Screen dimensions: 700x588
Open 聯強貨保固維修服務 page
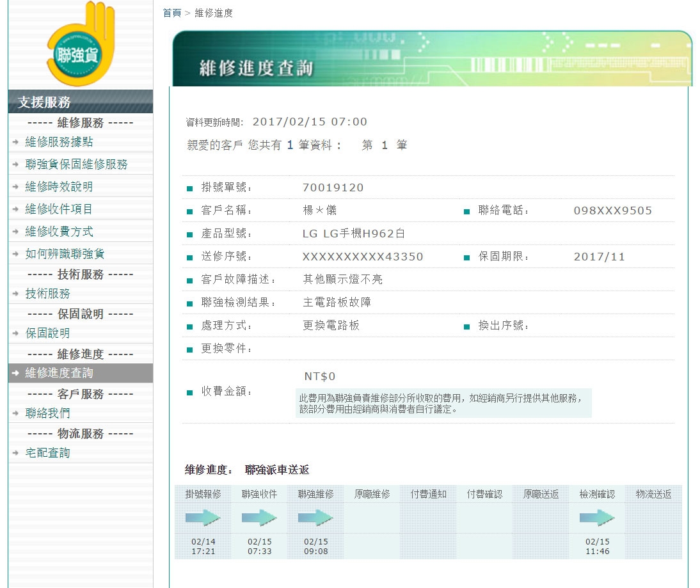click(x=76, y=164)
